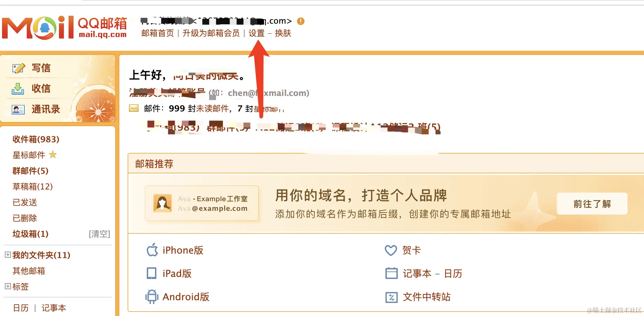Click the 前往了解 button

592,204
